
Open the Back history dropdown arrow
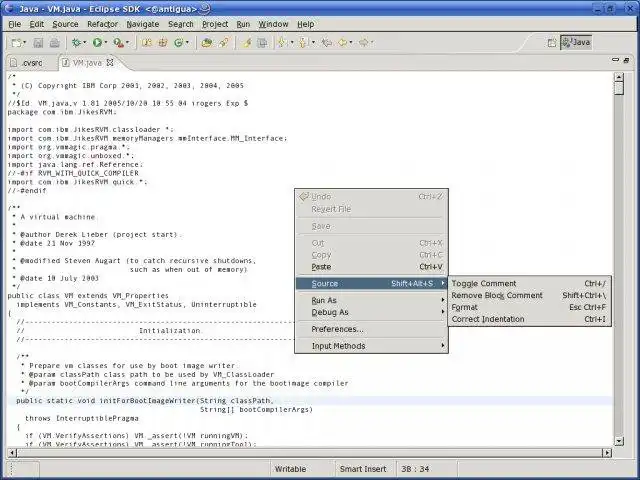351,42
